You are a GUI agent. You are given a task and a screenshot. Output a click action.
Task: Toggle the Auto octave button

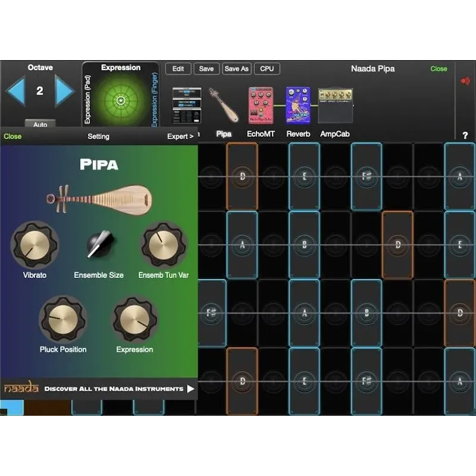(40, 124)
